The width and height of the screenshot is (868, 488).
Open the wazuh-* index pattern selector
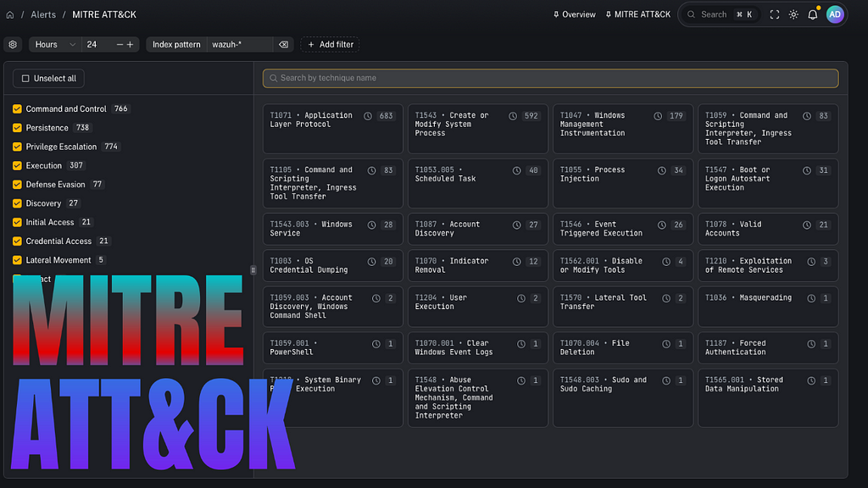239,44
